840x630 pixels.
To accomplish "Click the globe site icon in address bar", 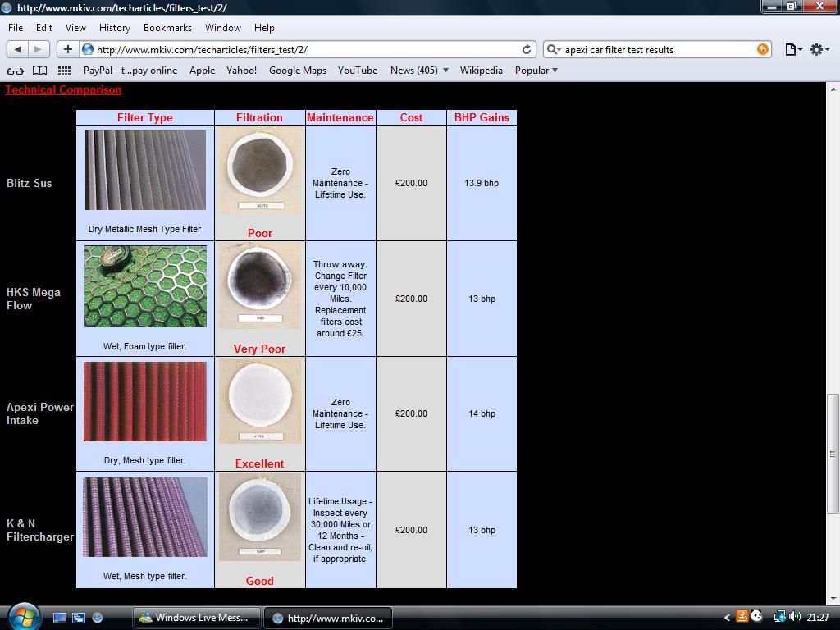I will pos(87,49).
